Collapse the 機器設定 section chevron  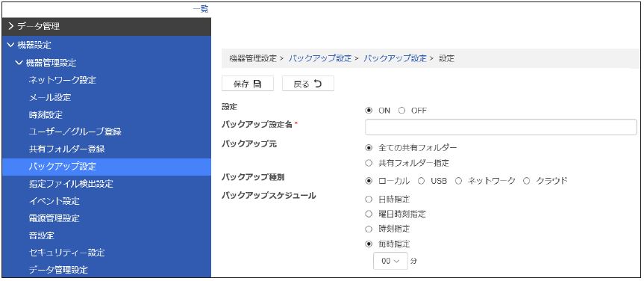(11, 45)
